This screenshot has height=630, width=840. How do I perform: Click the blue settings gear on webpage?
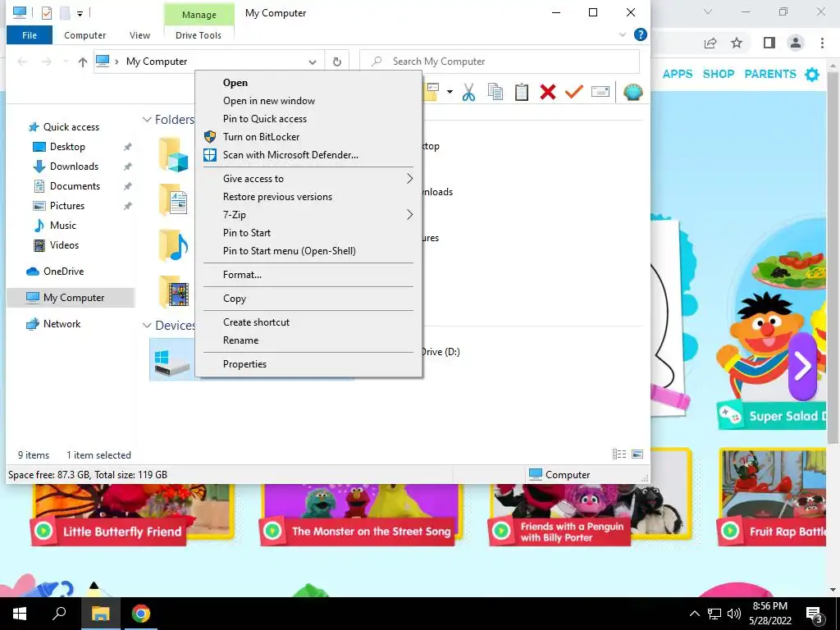[812, 75]
